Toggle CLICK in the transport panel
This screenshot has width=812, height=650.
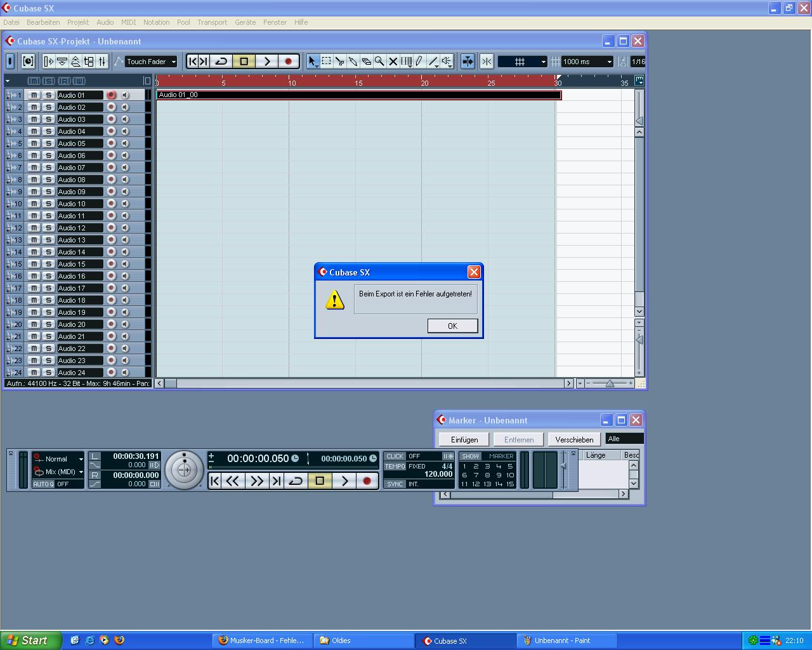click(395, 456)
